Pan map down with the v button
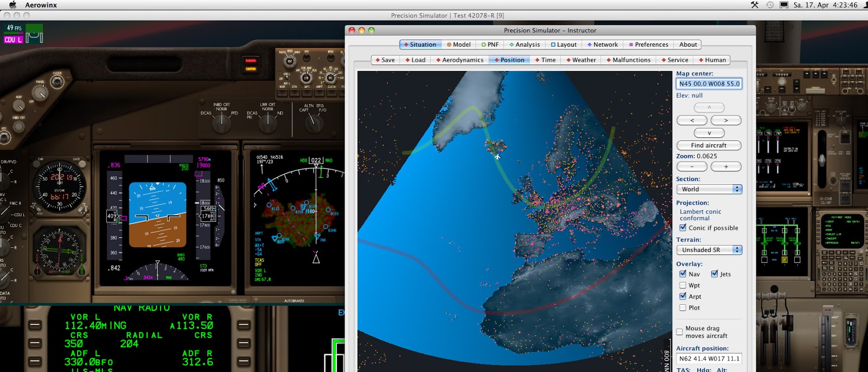The image size is (868, 372). point(709,133)
